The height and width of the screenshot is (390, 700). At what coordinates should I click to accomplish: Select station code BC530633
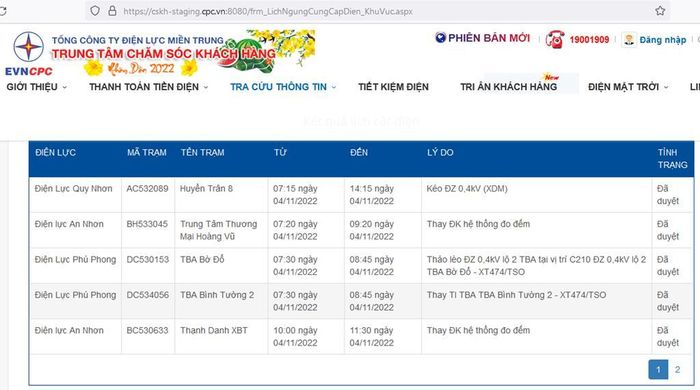click(x=147, y=331)
